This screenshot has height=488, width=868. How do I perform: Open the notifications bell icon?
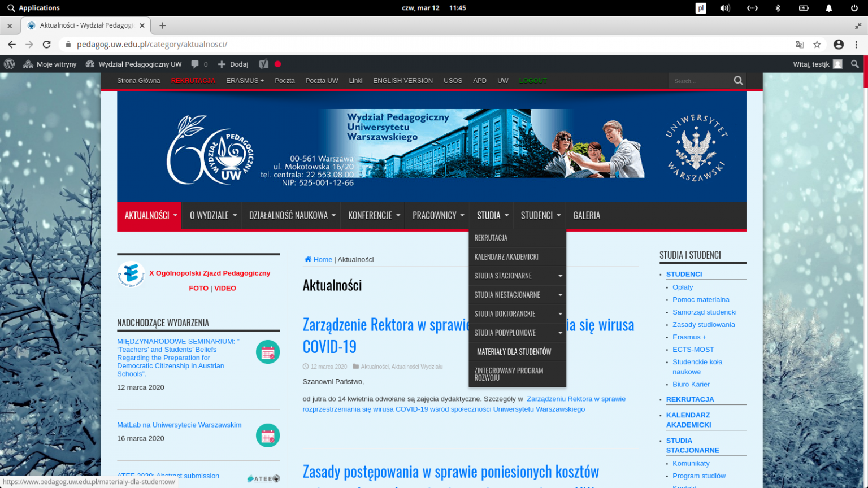828,8
